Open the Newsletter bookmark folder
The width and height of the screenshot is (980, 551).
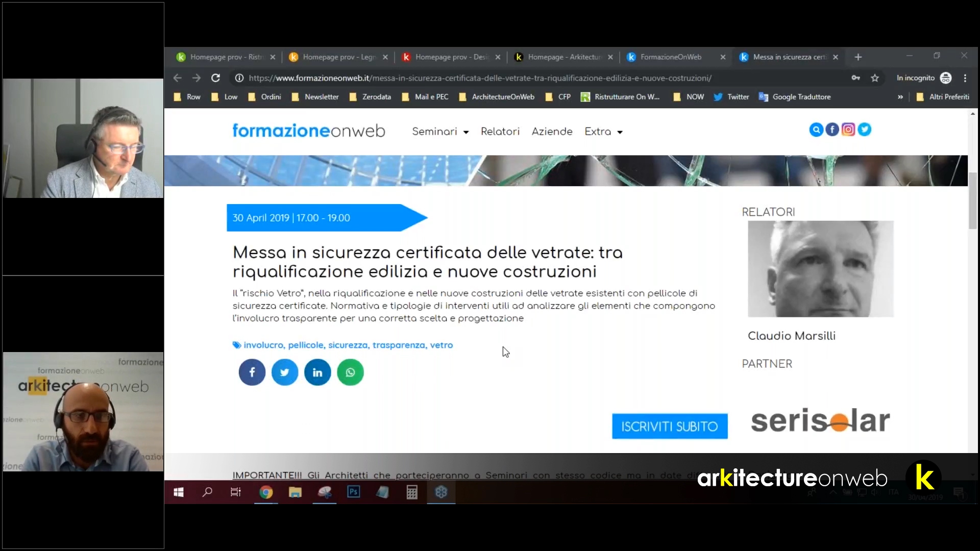click(315, 97)
